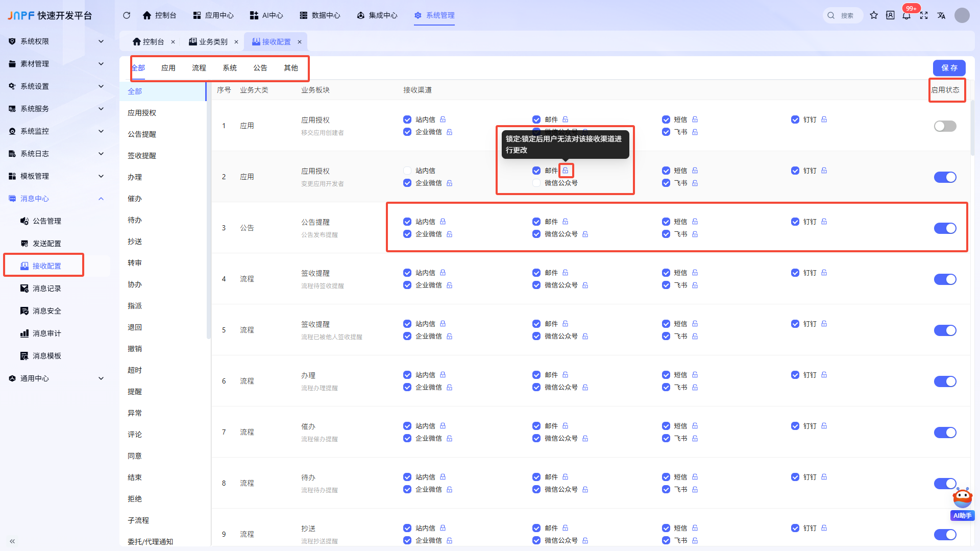
Task: Turn off row 4 签收提醒 status switch
Action: tap(945, 279)
